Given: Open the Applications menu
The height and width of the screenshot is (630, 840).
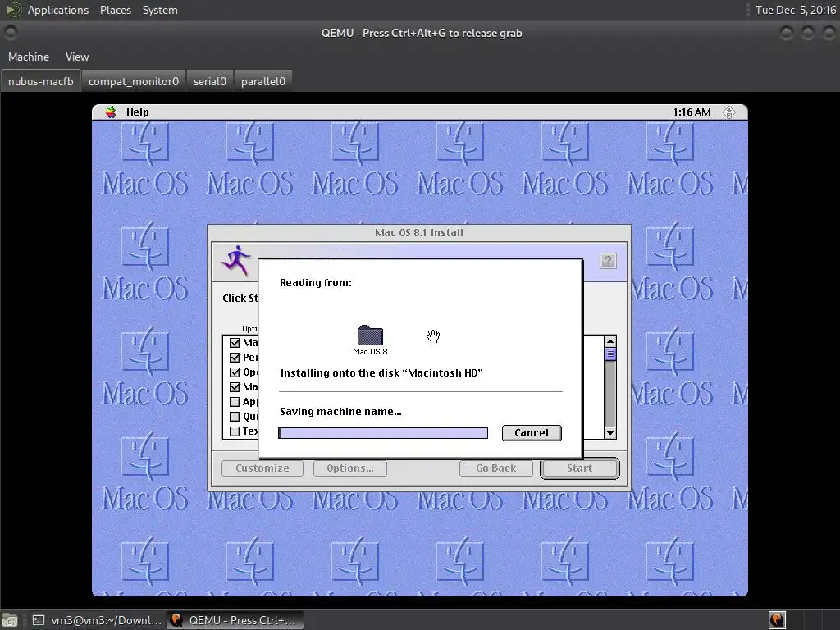Looking at the screenshot, I should tap(58, 10).
